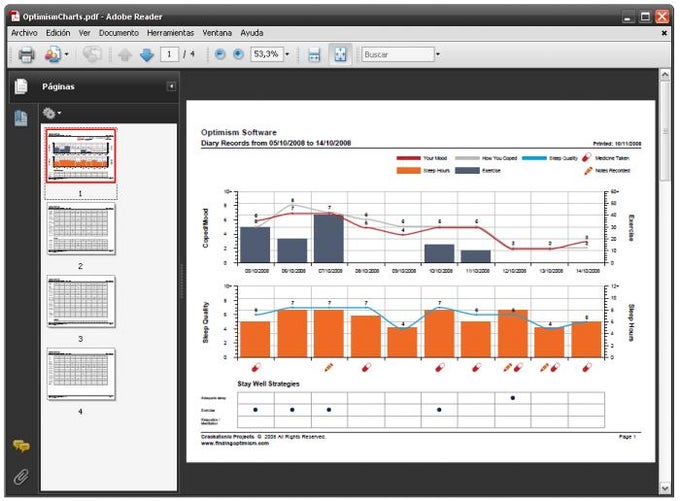
Task: Go to next page with blue down arrow
Action: pos(147,55)
